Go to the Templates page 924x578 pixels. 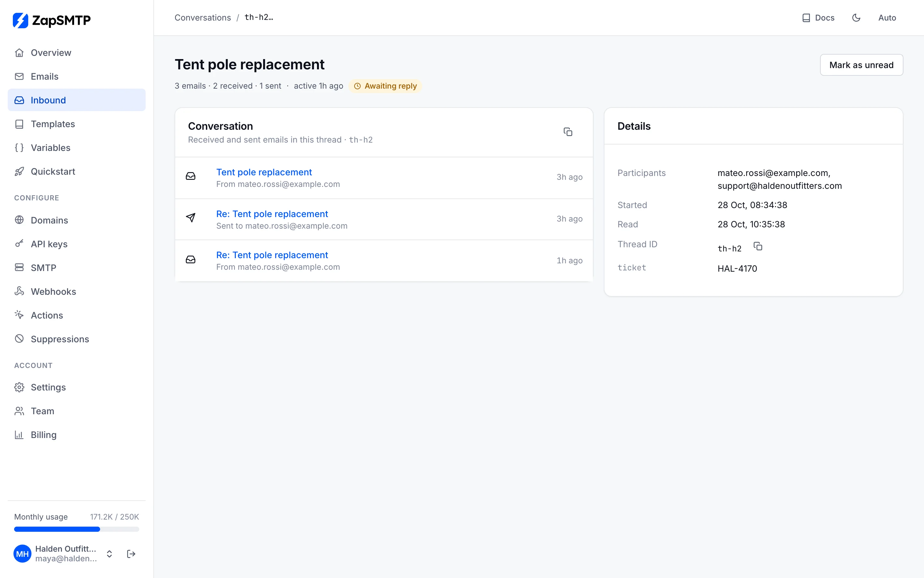[76, 124]
